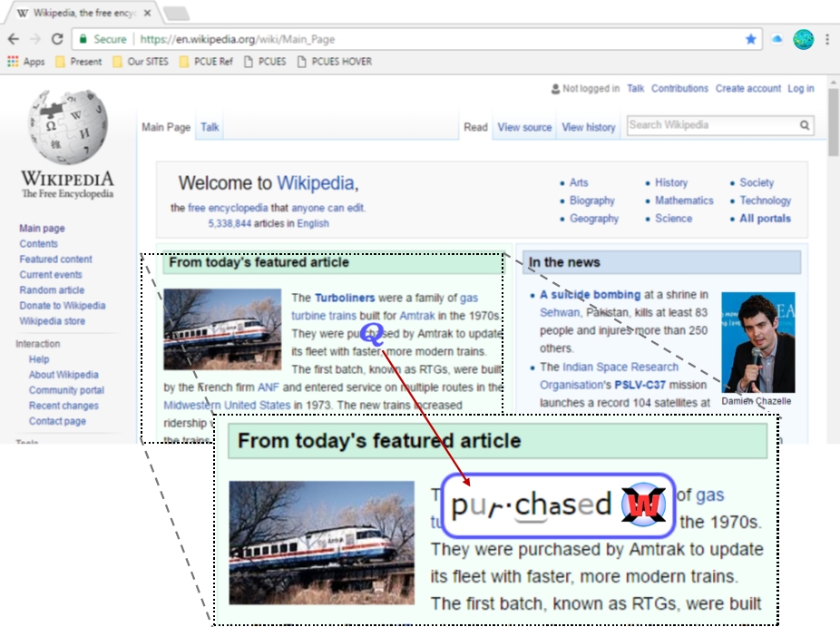Open the Arts portal link

click(579, 182)
